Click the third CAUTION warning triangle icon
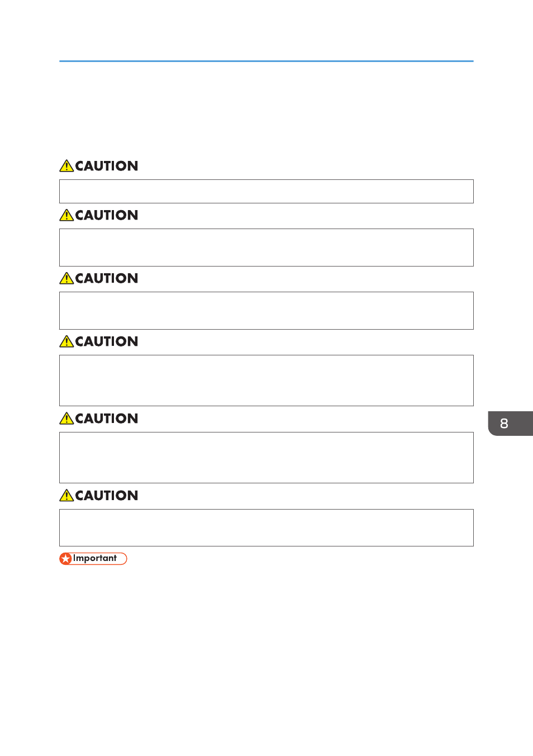 [66, 278]
